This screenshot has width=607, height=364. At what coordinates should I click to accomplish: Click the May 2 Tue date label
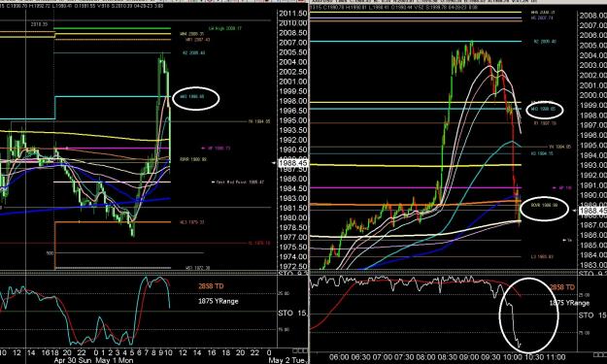point(288,360)
